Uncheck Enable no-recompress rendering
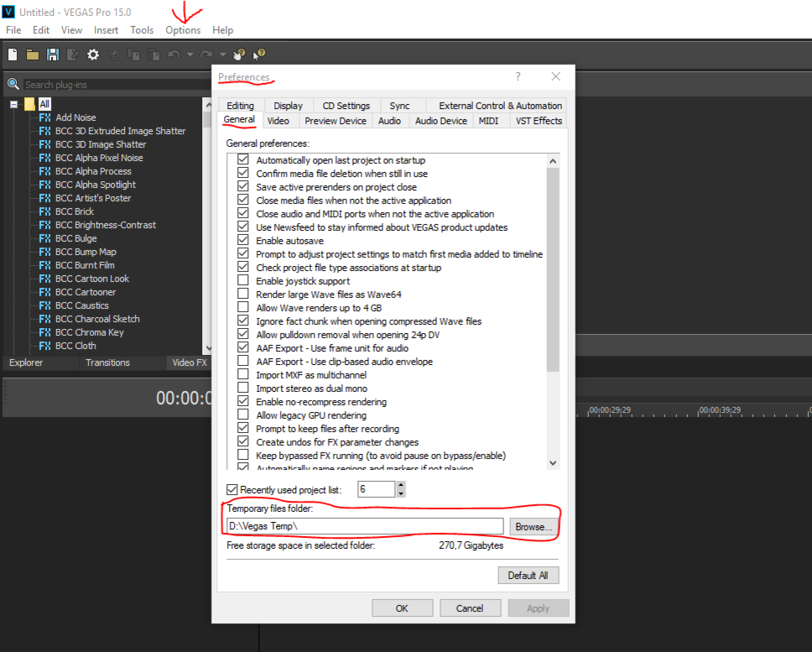This screenshot has height=652, width=812. (243, 401)
